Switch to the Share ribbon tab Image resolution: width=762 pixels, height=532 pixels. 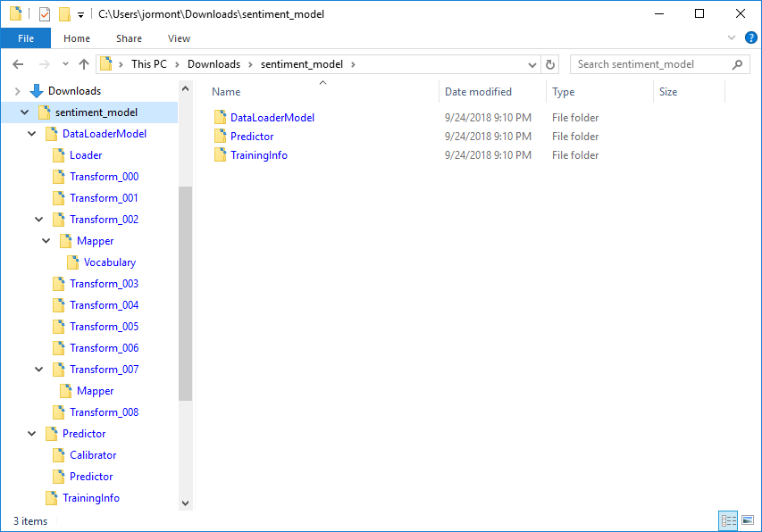click(x=129, y=38)
